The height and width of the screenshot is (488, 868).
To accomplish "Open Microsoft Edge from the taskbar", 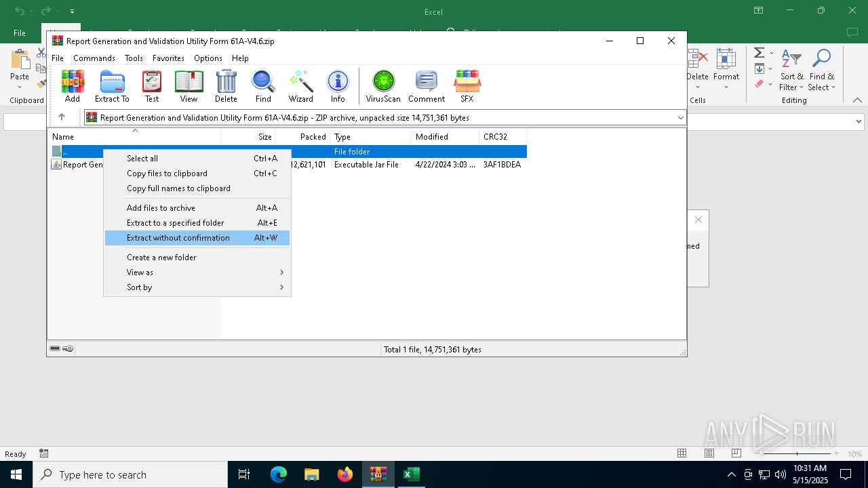I will coord(279,474).
